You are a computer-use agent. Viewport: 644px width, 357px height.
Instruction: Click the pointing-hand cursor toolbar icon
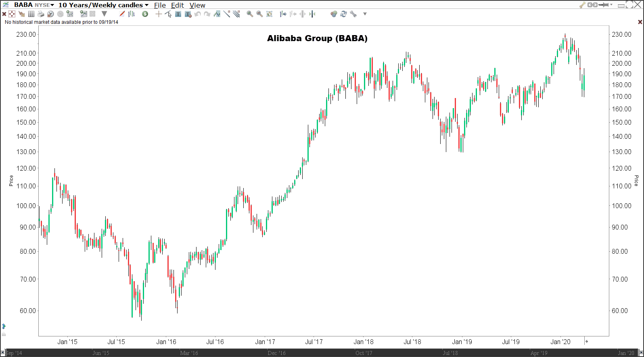click(x=22, y=14)
